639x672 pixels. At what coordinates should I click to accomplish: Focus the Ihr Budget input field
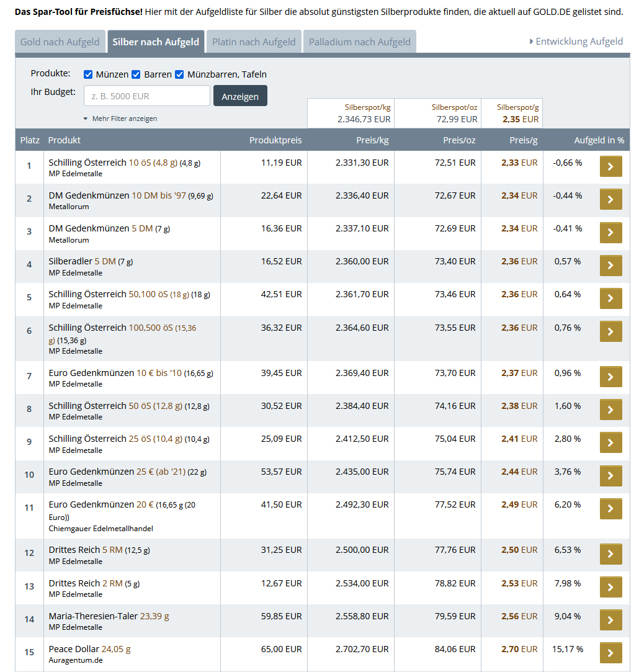pos(147,96)
